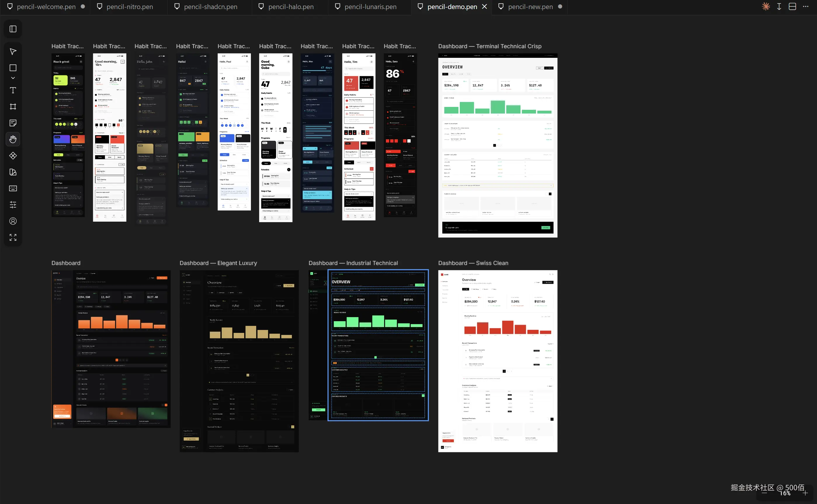
Task: Open the three-dot more actions menu
Action: pos(806,7)
